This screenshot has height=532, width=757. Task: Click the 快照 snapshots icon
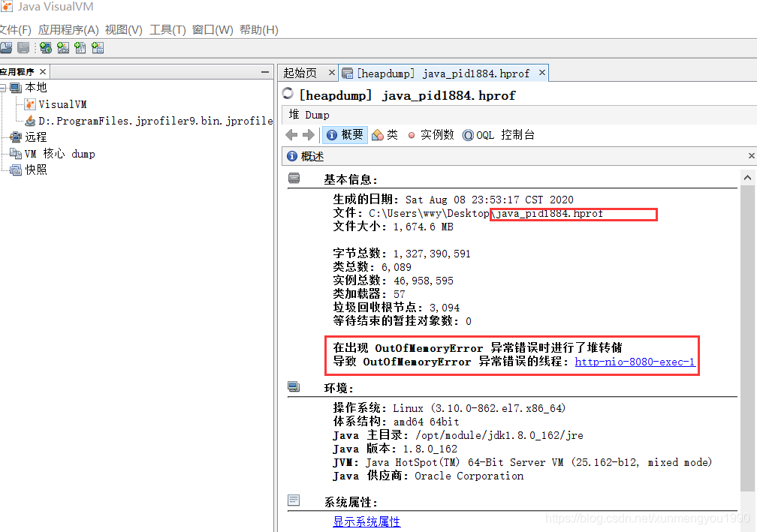pos(16,170)
